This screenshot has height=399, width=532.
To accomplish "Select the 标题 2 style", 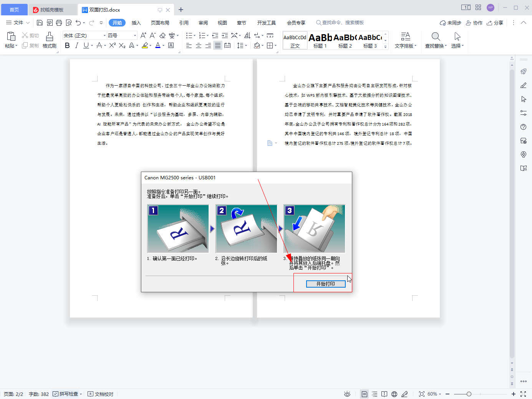I will [x=345, y=40].
